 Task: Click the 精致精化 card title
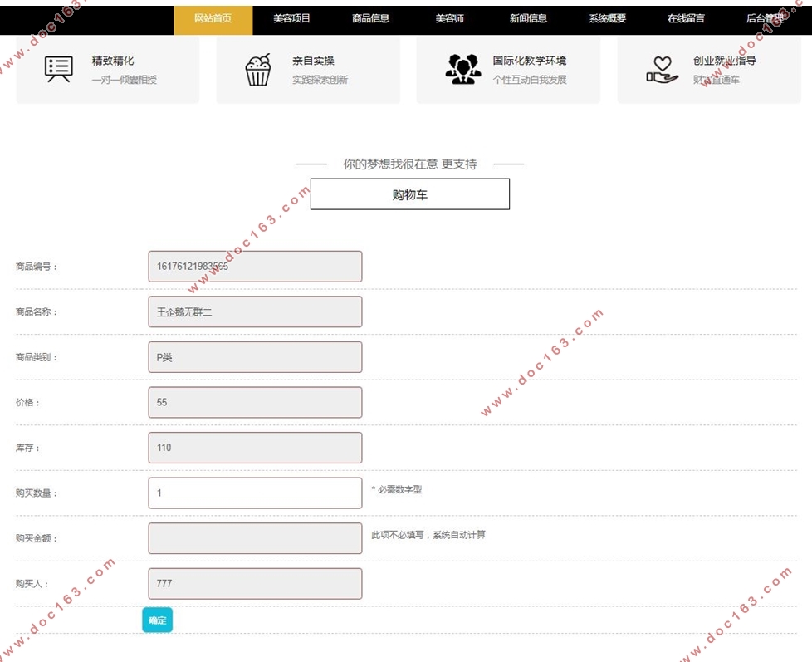[x=113, y=61]
